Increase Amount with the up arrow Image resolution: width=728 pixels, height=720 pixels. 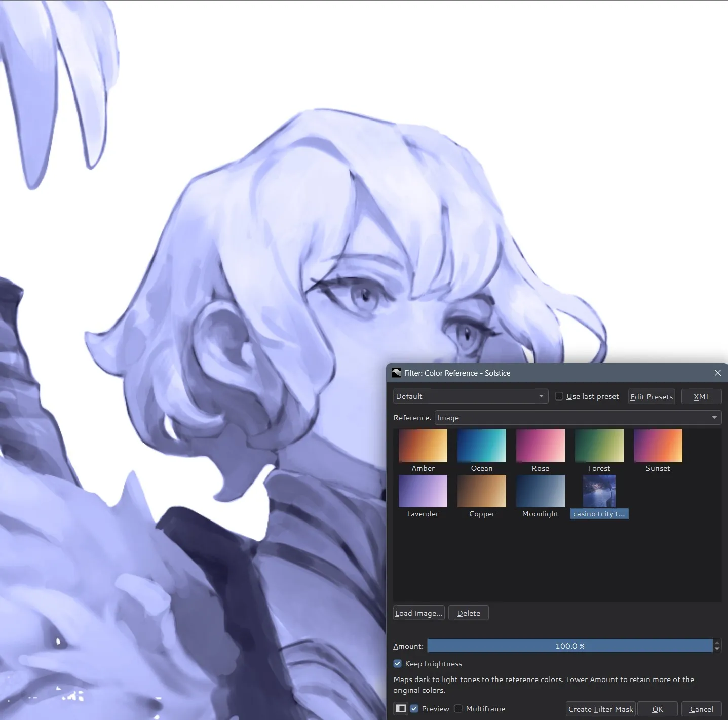click(x=717, y=643)
